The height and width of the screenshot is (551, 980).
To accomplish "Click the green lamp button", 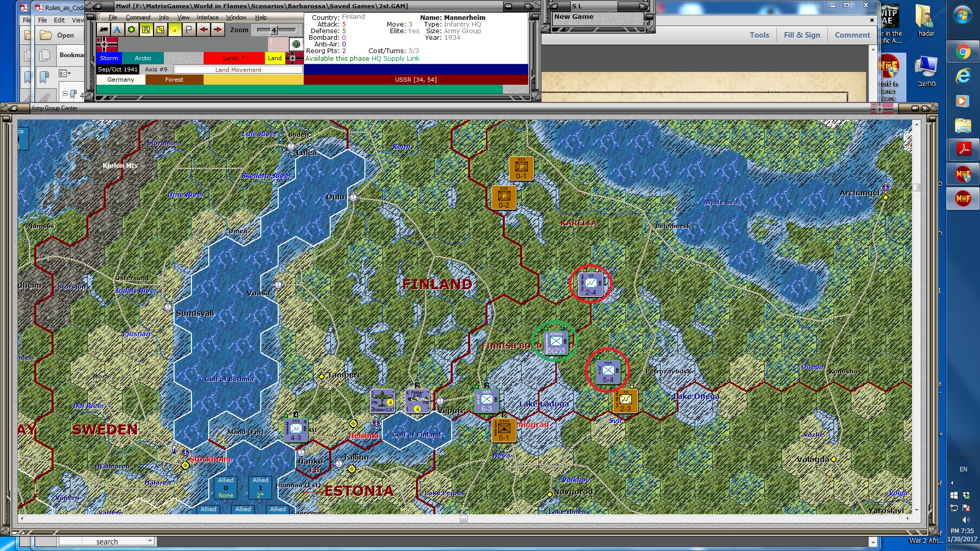I will 296,44.
